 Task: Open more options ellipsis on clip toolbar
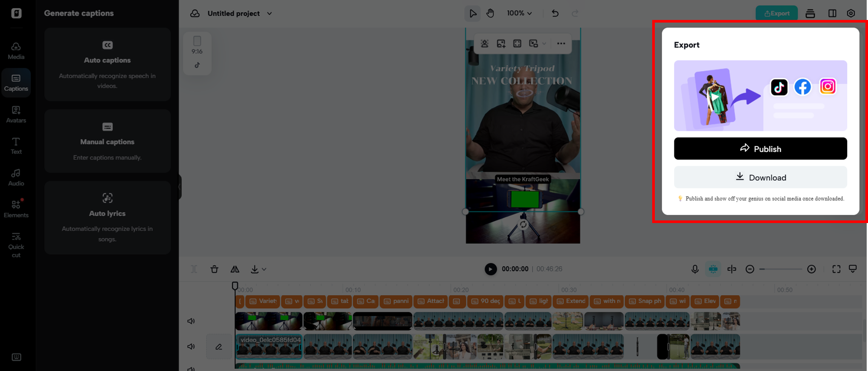point(561,43)
